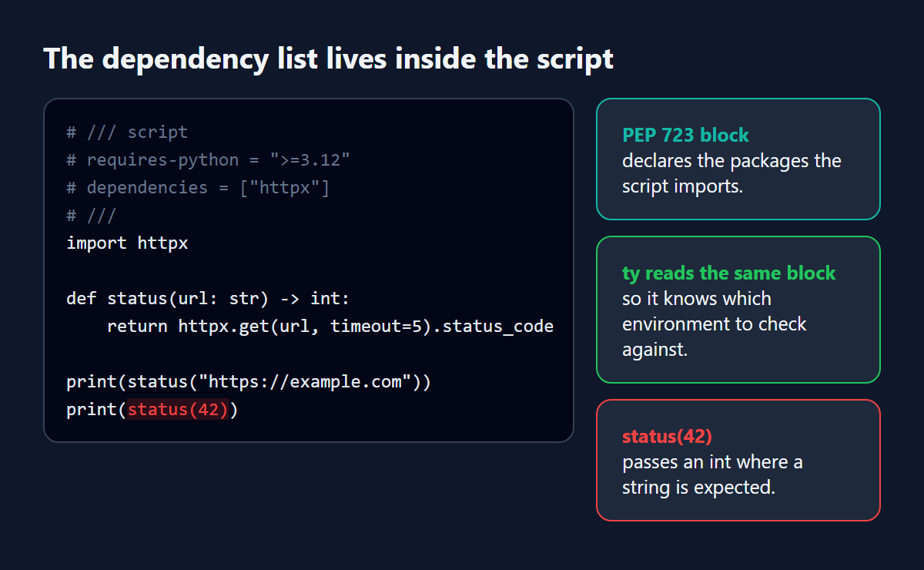Click "so it knows which environment" description
This screenshot has height=570, width=924.
[714, 324]
